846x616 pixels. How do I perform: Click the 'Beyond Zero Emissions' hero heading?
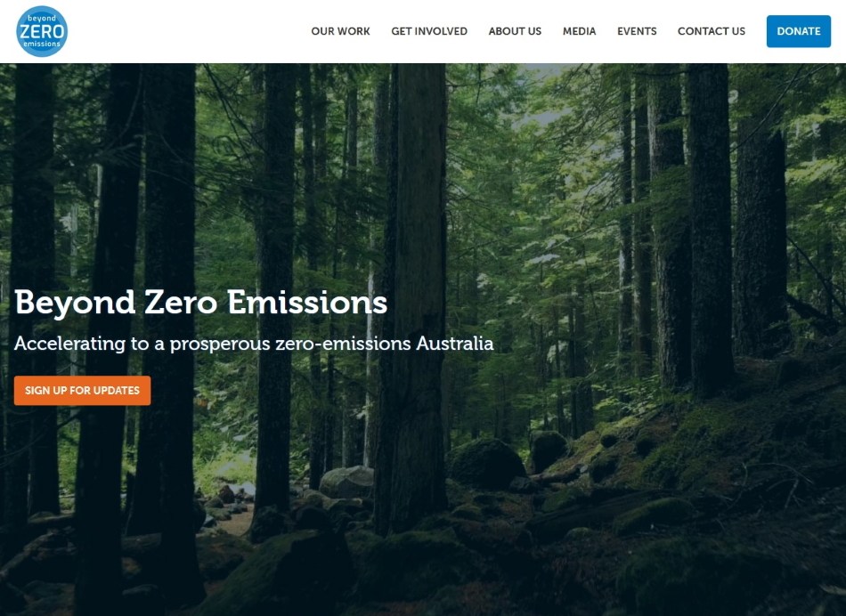[200, 302]
